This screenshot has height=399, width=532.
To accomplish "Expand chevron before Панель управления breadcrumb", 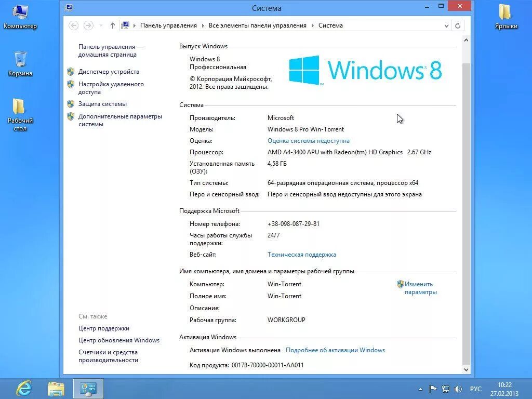I will [x=135, y=26].
